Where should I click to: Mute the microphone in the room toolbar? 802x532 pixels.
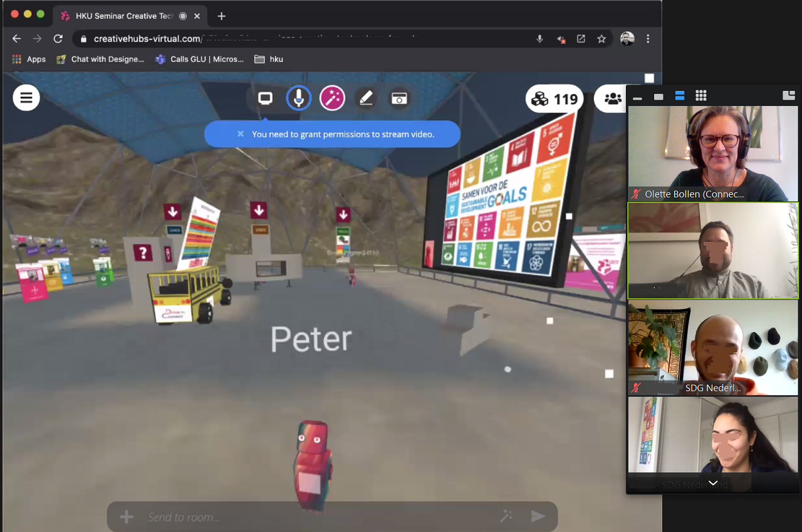[x=299, y=98]
